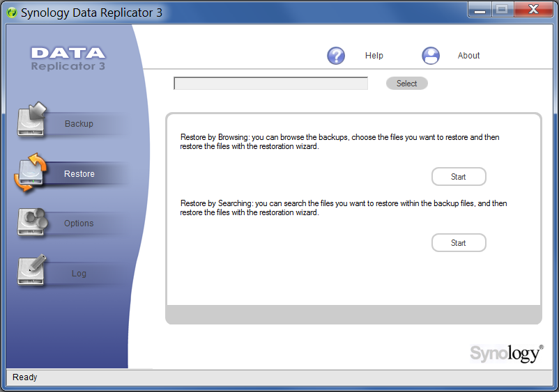Click the Backup drive icon in sidebar
This screenshot has height=392, width=559.
(x=31, y=119)
